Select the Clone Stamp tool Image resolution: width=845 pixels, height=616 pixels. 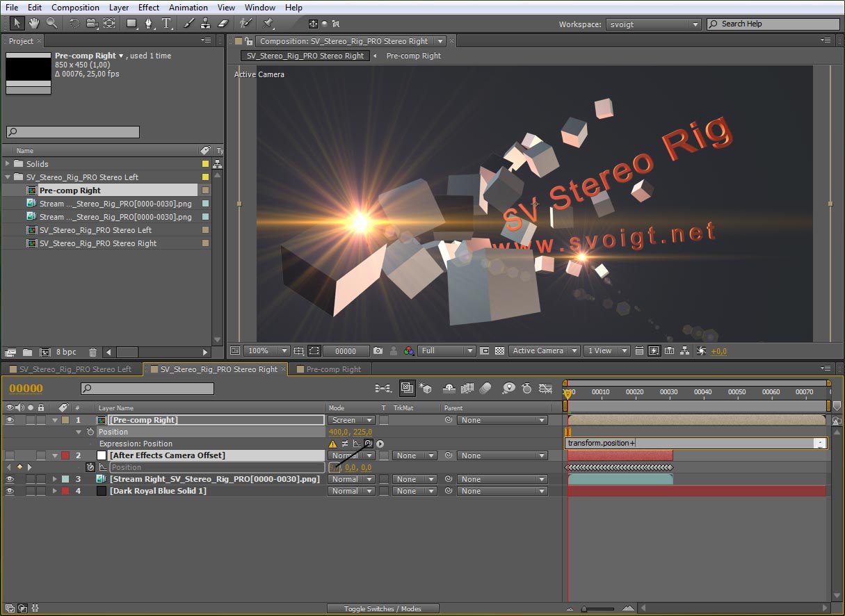[x=206, y=24]
